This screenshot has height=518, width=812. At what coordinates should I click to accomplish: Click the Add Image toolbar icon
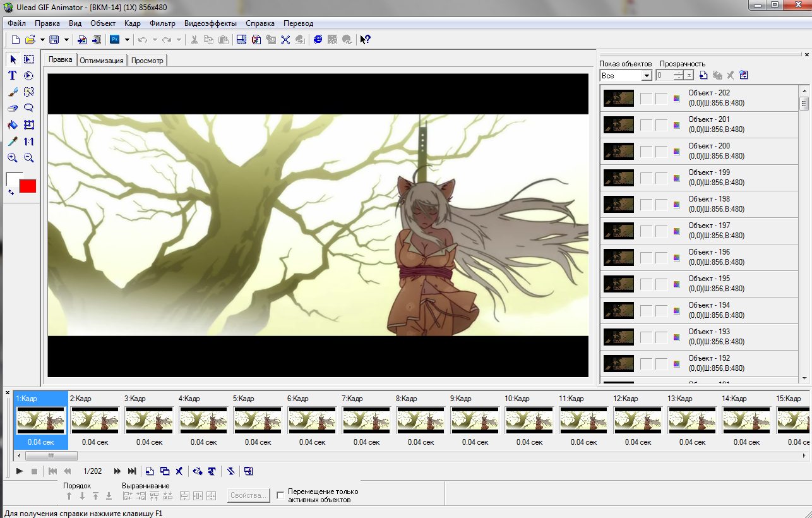point(82,40)
